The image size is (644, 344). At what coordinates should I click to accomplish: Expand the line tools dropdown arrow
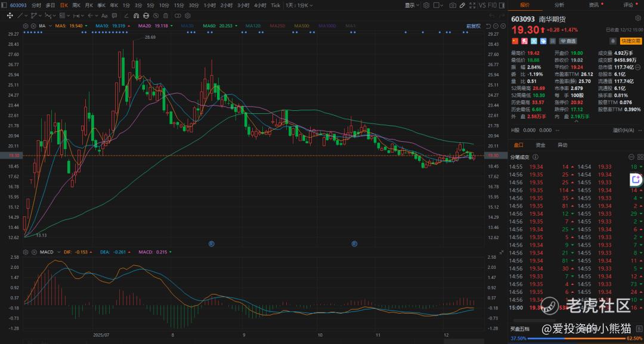click(x=26, y=16)
